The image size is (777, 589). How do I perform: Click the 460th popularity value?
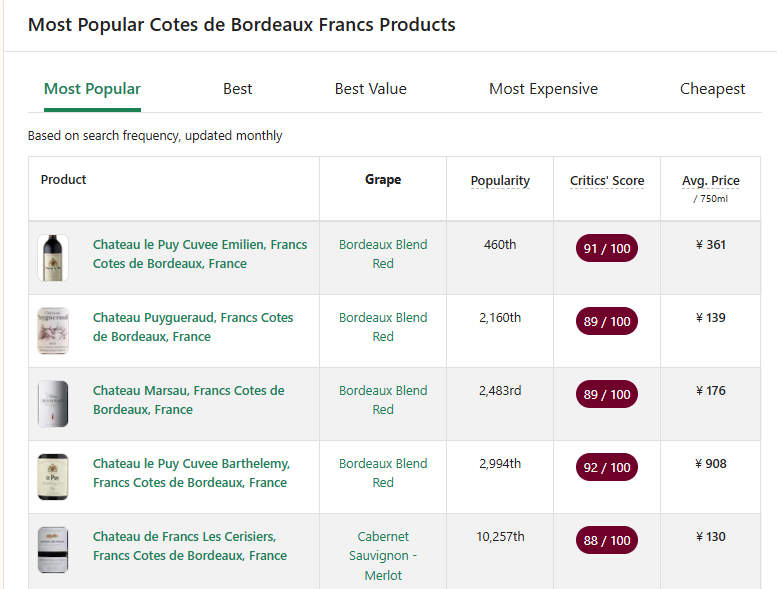point(500,245)
